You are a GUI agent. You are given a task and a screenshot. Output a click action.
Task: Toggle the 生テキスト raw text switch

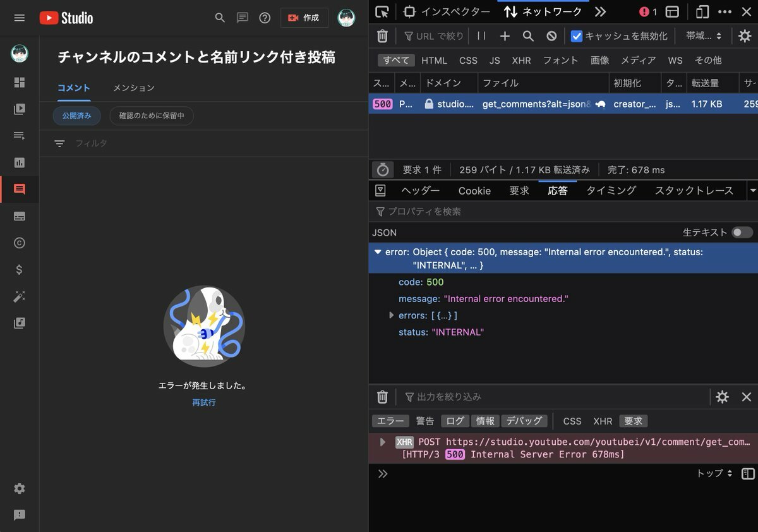(x=742, y=233)
